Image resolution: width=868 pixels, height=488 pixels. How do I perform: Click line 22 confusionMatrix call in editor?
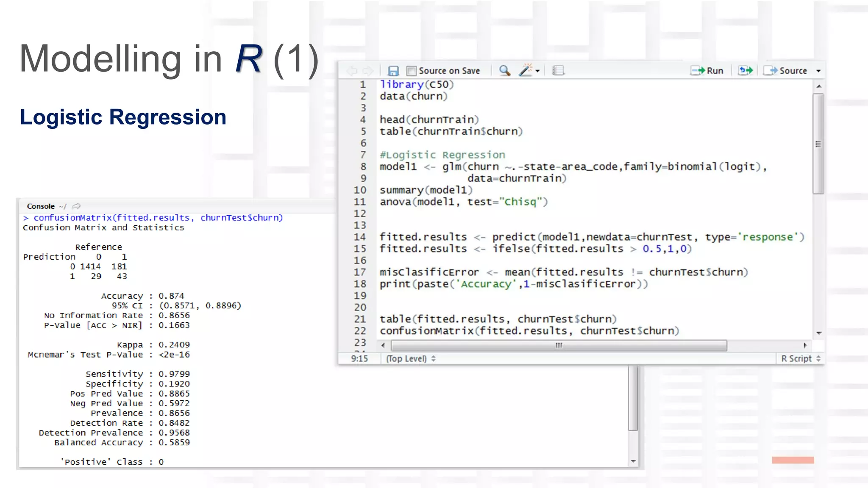pos(529,331)
